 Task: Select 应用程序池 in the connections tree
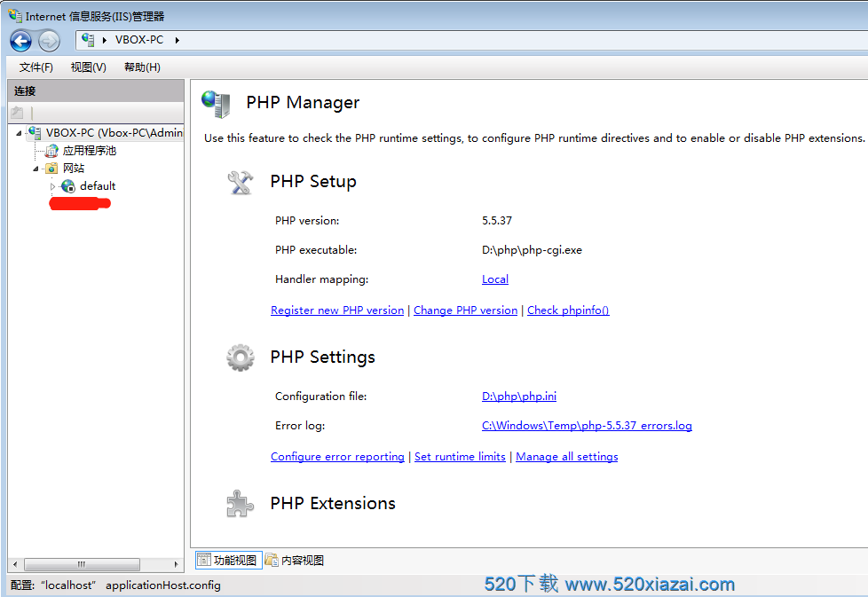click(89, 151)
